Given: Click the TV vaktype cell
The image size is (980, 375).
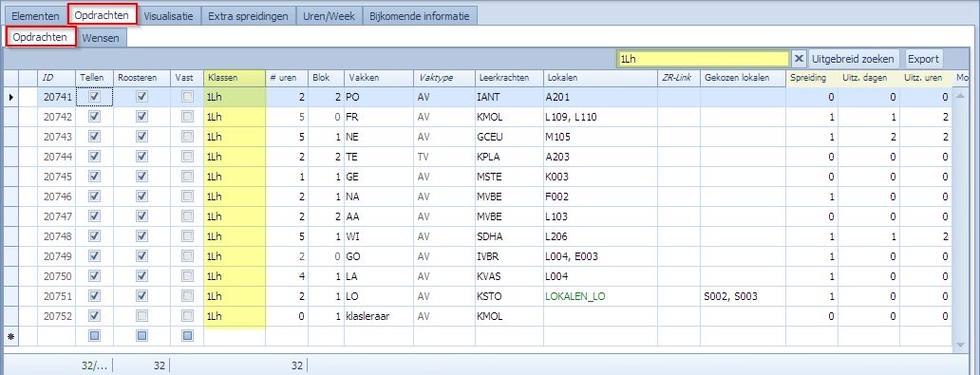Looking at the screenshot, I should [444, 157].
